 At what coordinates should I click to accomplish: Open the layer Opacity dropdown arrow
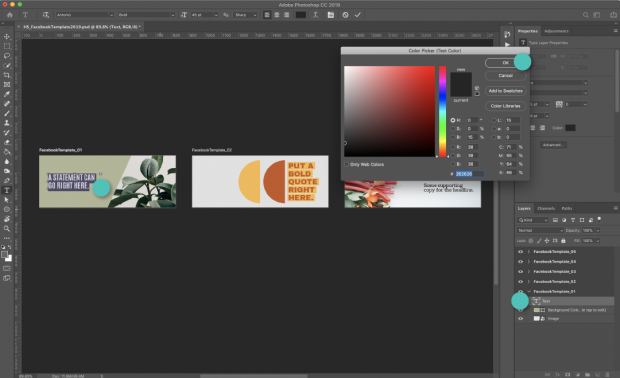(598, 230)
